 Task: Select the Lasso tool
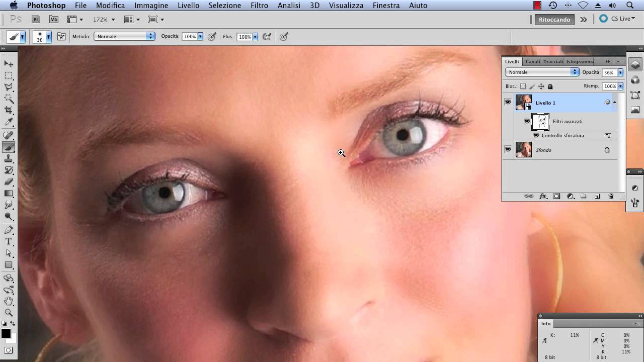point(9,87)
